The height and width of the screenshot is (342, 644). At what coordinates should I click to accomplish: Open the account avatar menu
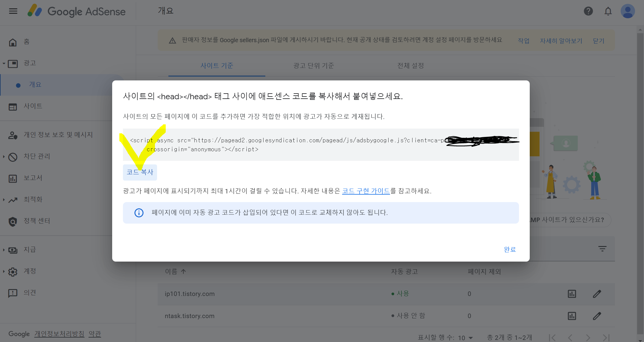pos(628,11)
